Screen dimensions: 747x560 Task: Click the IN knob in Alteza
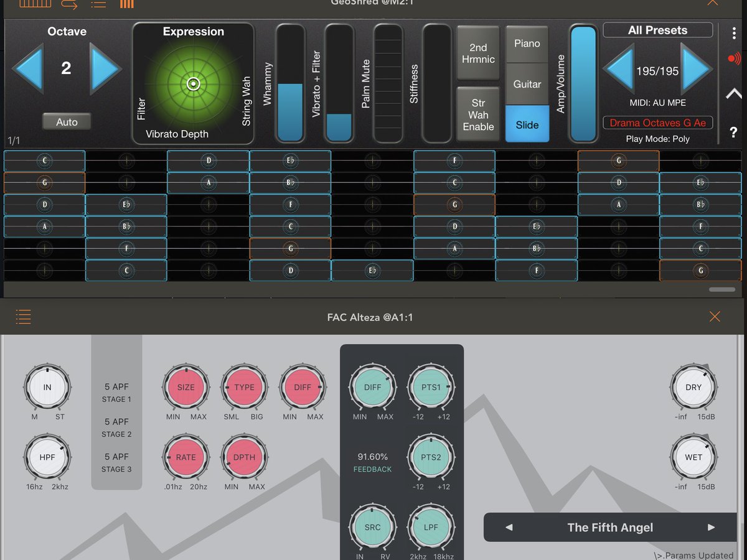[47, 387]
